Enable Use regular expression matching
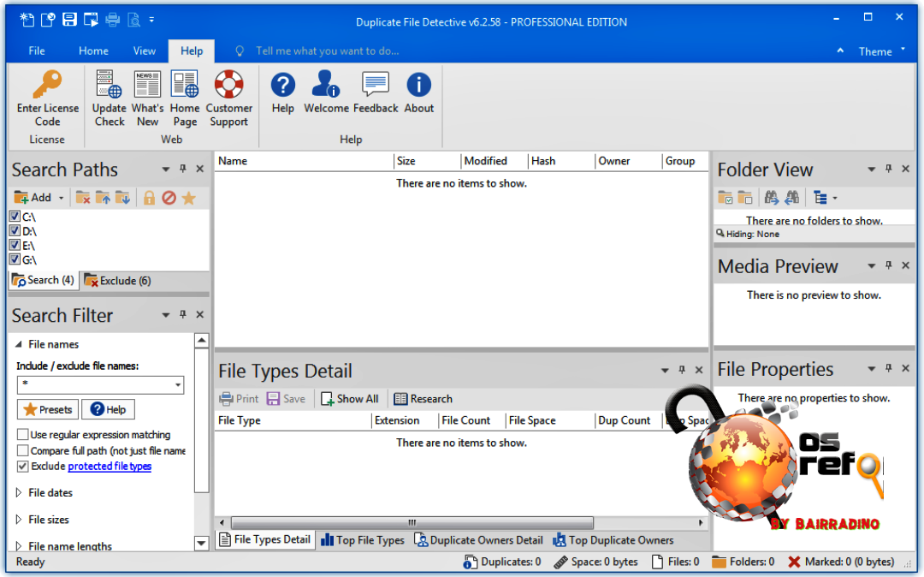 coord(22,434)
